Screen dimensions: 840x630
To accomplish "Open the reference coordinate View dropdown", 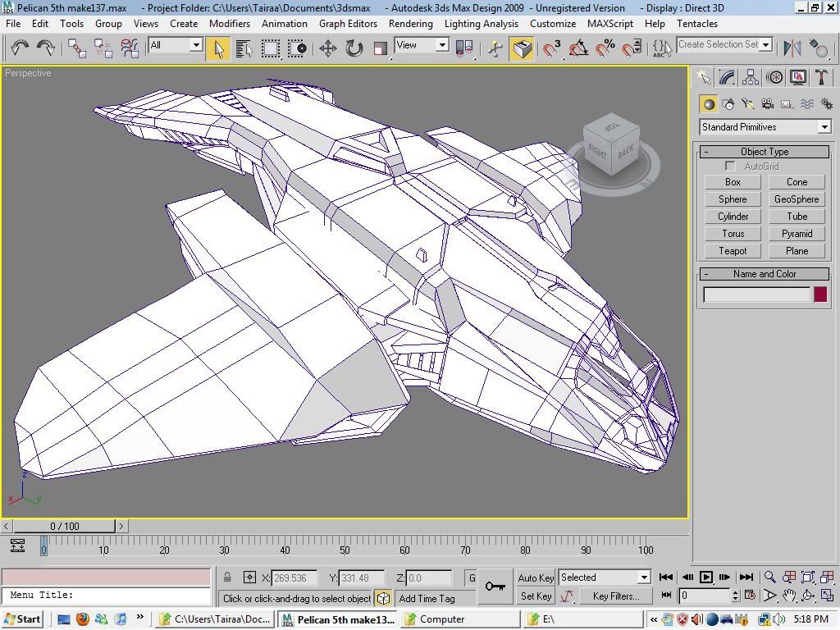I will (421, 45).
